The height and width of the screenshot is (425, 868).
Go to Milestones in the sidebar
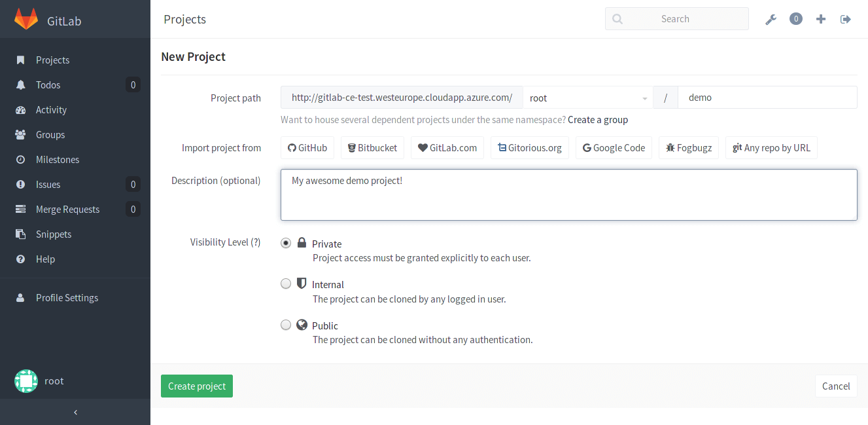pos(58,159)
